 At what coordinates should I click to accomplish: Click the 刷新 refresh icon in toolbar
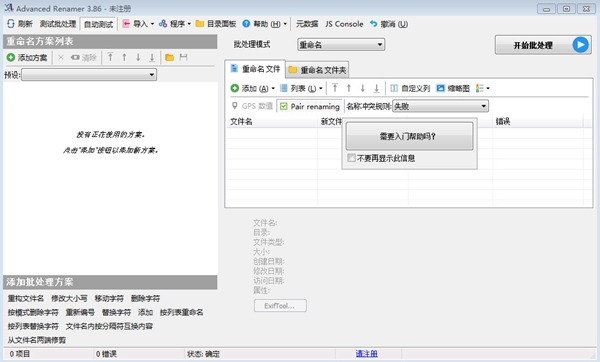[x=11, y=24]
